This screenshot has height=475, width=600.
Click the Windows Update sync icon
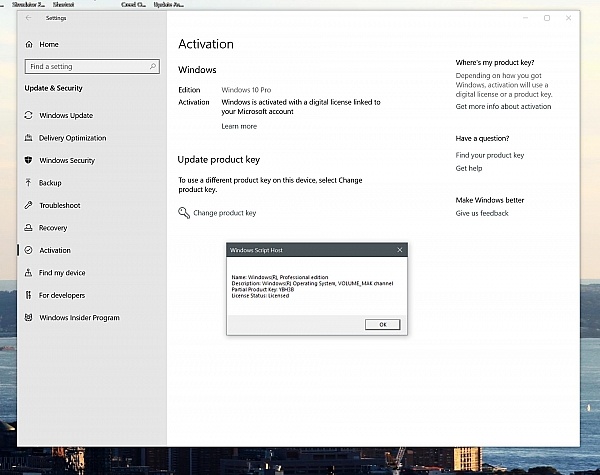click(x=28, y=115)
